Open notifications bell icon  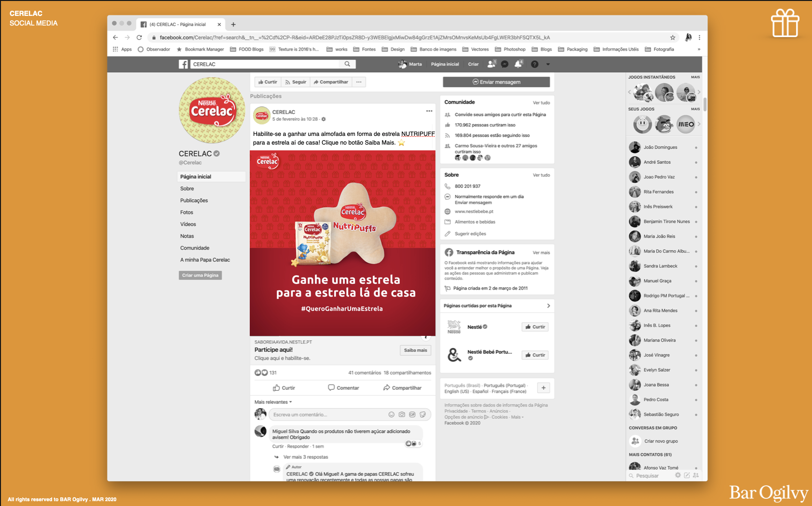coord(518,64)
